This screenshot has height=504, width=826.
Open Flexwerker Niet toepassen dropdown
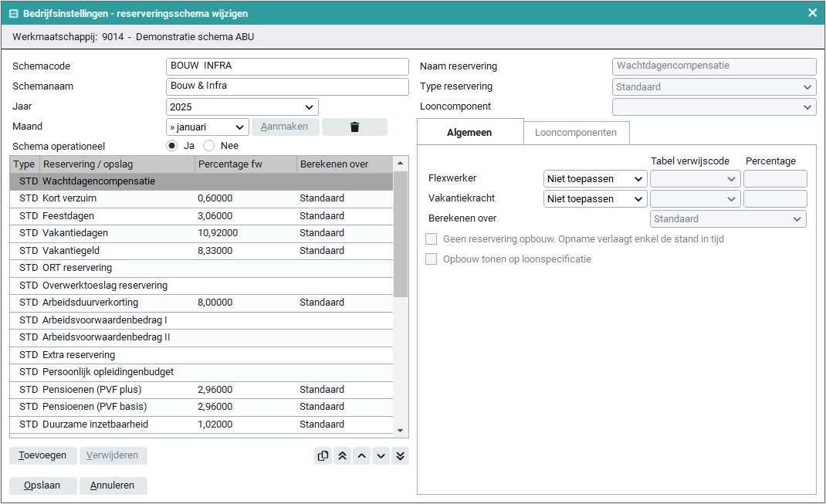[x=595, y=179]
